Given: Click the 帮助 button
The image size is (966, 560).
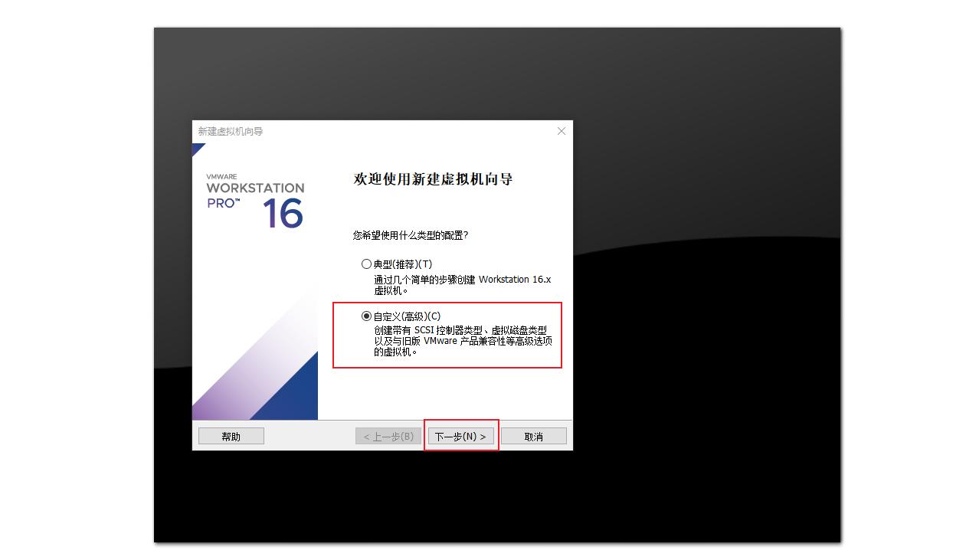Looking at the screenshot, I should point(231,435).
